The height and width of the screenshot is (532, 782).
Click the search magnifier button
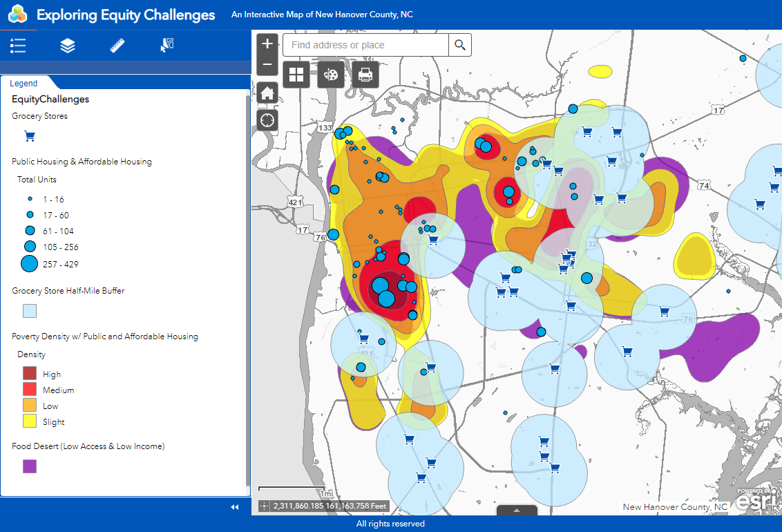tap(460, 45)
